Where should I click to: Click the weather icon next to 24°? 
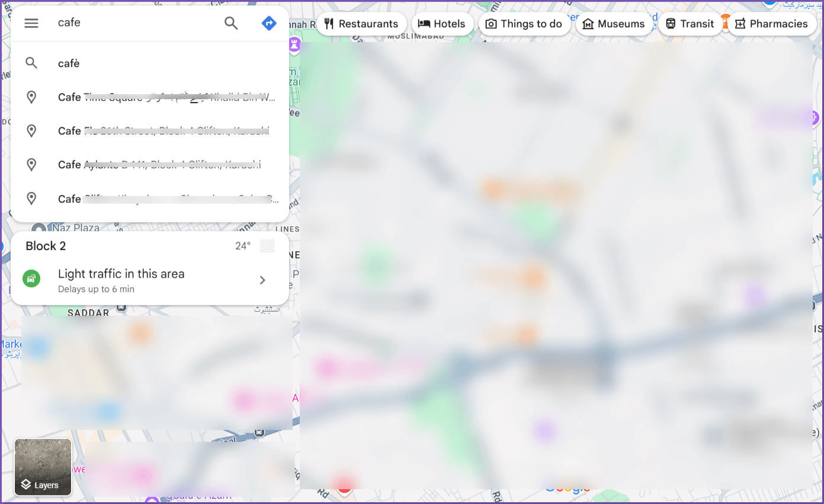click(267, 245)
